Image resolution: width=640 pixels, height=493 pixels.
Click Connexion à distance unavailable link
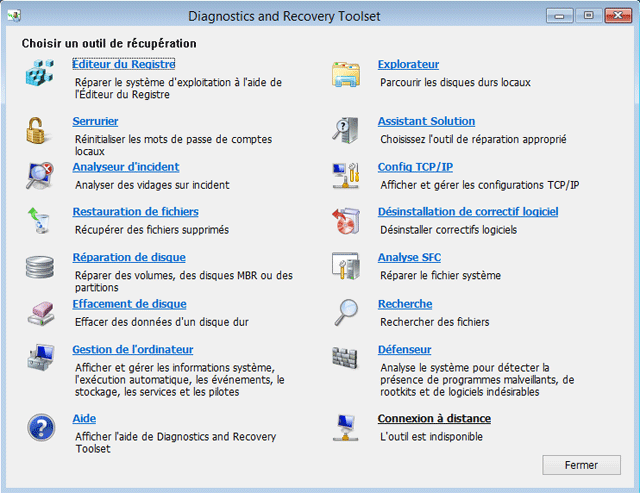(x=434, y=419)
